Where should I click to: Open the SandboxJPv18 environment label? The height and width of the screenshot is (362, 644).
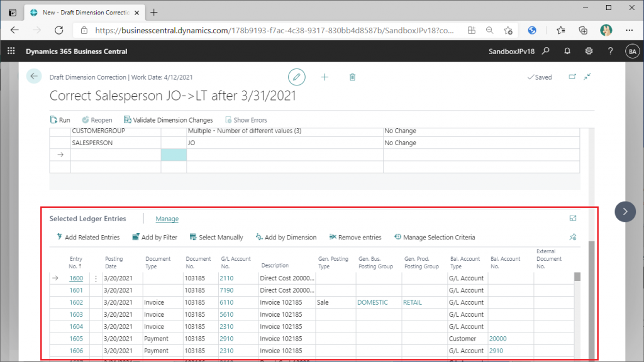pyautogui.click(x=511, y=52)
